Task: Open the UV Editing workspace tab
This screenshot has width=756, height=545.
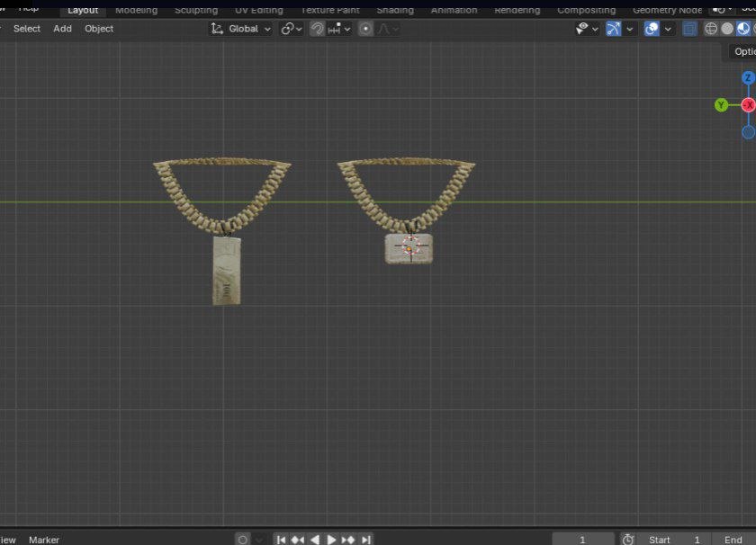Action: click(259, 10)
